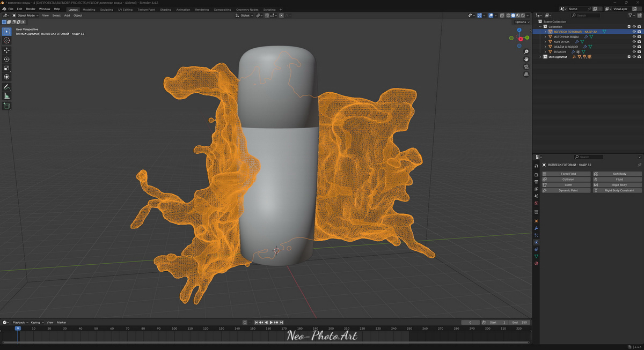Screen dimensions: 644x350
Task: Expand the КОЛПАЧОК tree item
Action: tap(545, 41)
